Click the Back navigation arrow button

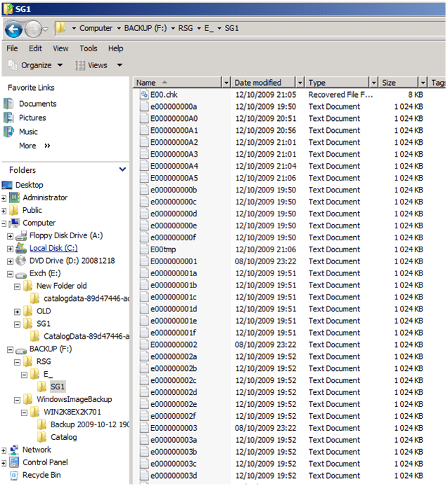[x=13, y=29]
